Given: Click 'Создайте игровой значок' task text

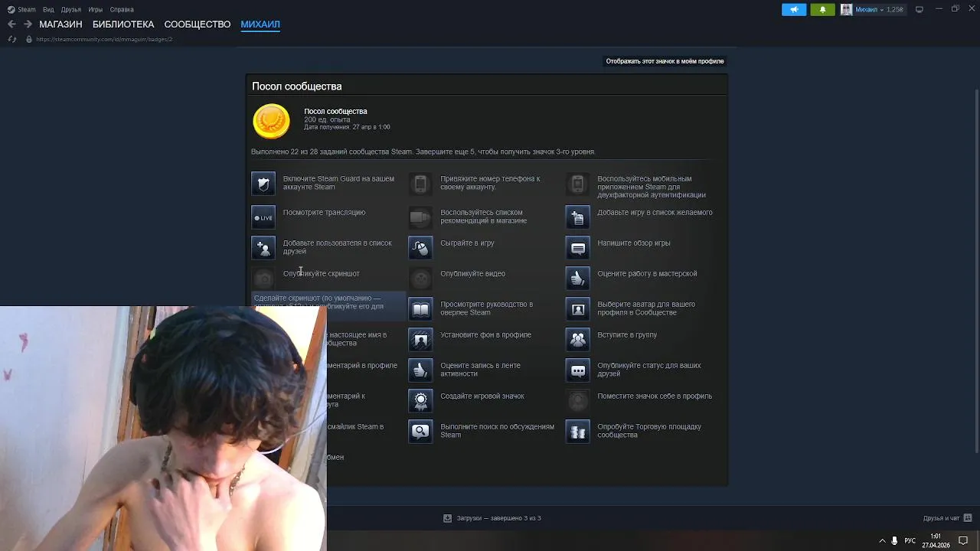Looking at the screenshot, I should pyautogui.click(x=482, y=396).
